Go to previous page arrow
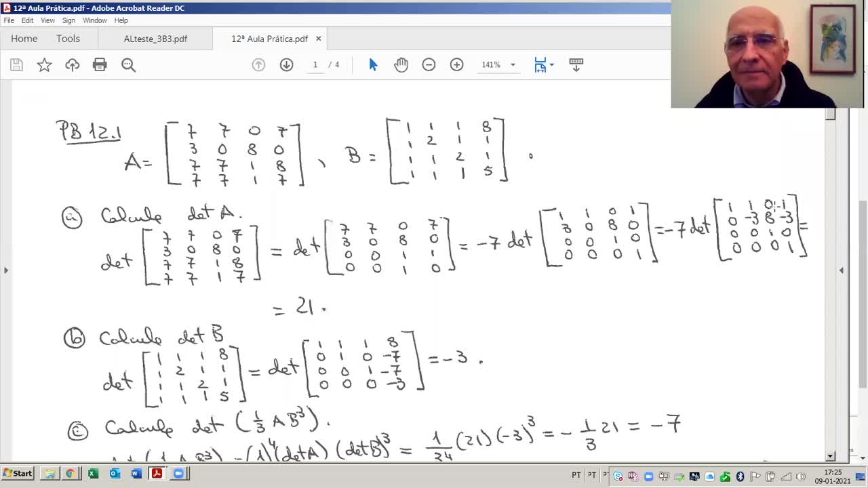The image size is (868, 488). coord(258,65)
